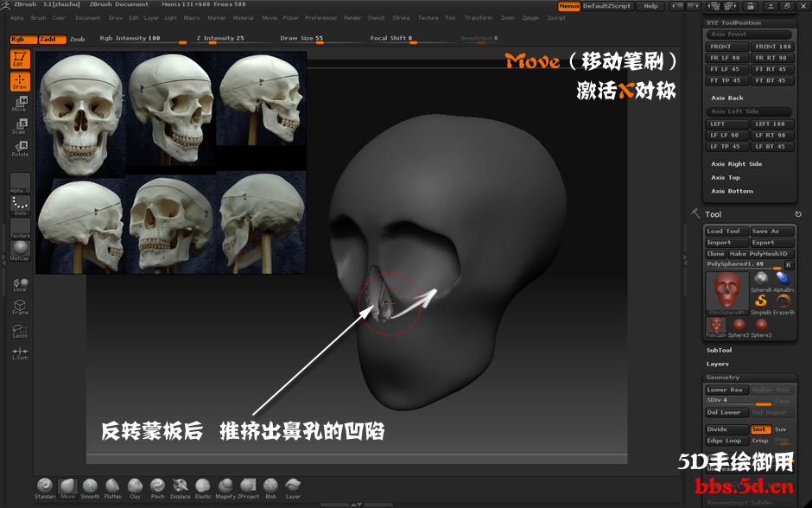Toggle the Zadd sculpt mode

click(x=53, y=40)
